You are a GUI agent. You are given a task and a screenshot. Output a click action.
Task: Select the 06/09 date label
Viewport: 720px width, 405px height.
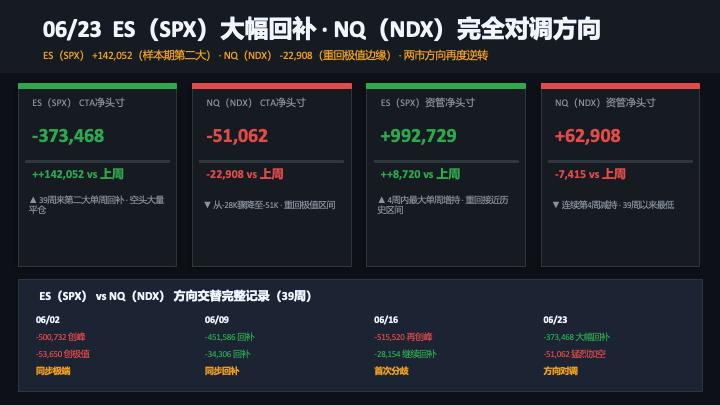tap(217, 320)
